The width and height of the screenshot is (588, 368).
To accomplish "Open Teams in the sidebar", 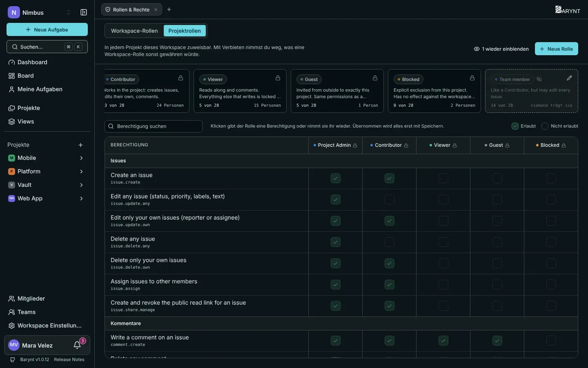I will tap(47, 312).
